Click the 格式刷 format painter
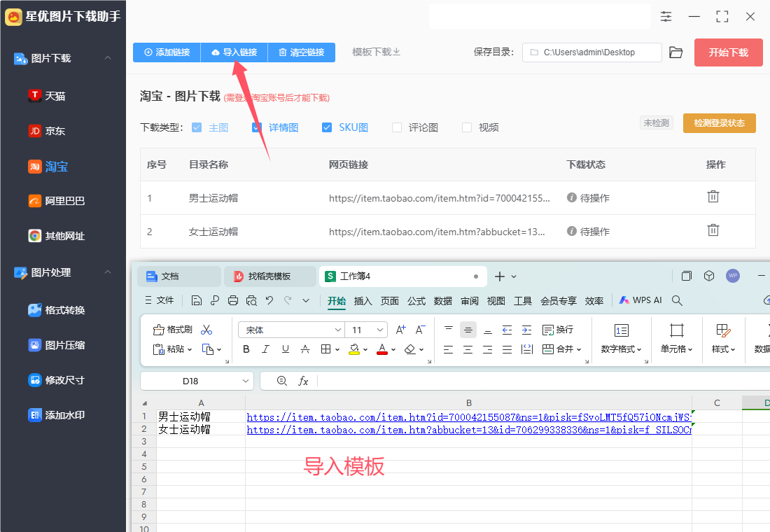 tap(172, 330)
